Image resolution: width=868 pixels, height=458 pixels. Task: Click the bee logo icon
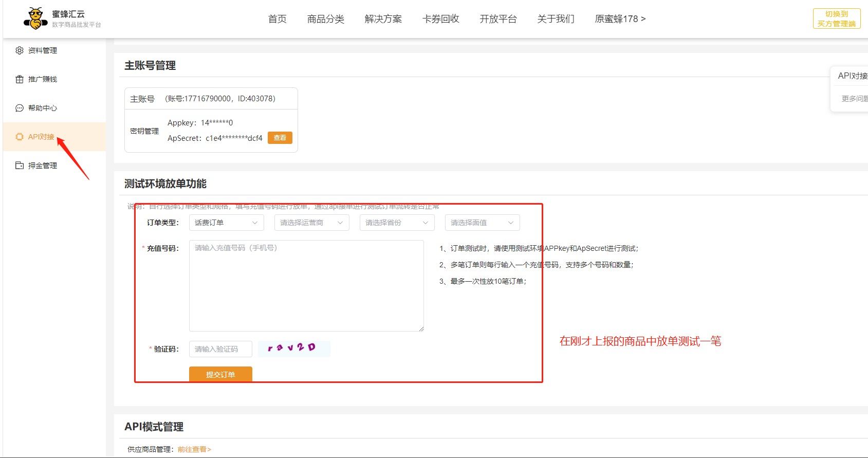(35, 19)
